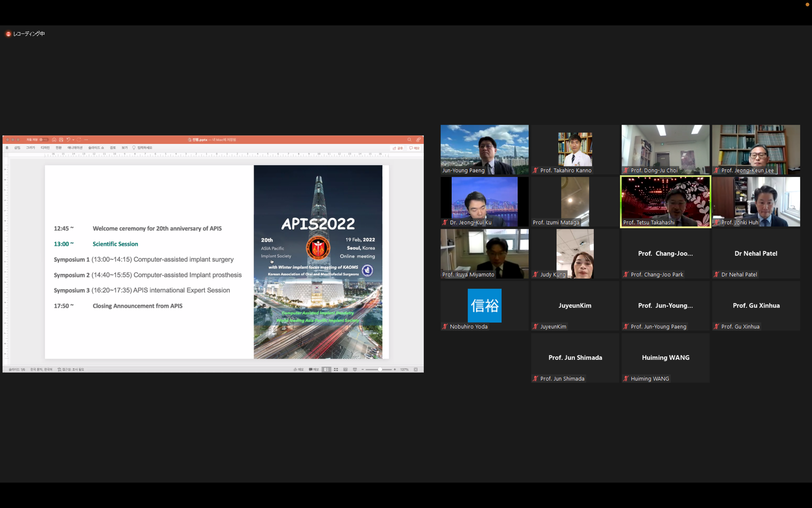Screen dimensions: 812x508
Task: Click the 한국어 language status entry
Action: click(41, 370)
